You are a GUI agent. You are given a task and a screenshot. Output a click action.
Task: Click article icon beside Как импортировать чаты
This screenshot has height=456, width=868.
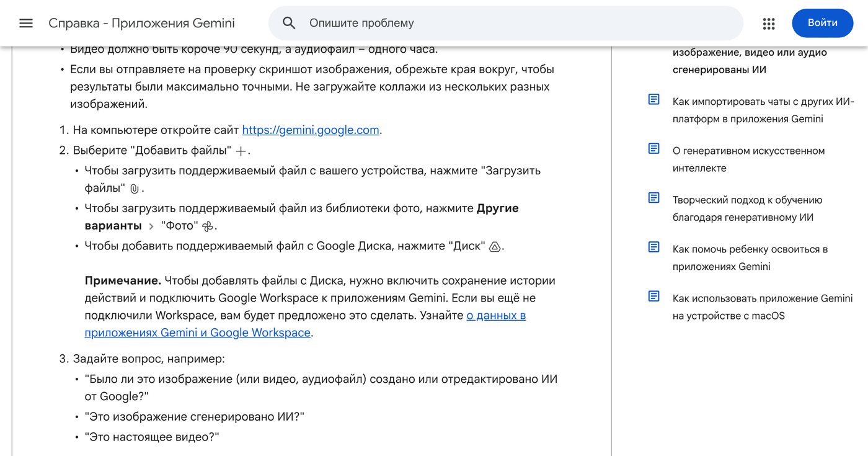(653, 99)
